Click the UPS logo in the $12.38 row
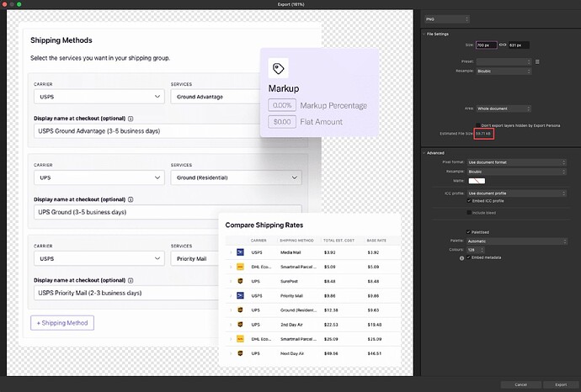 coord(240,310)
